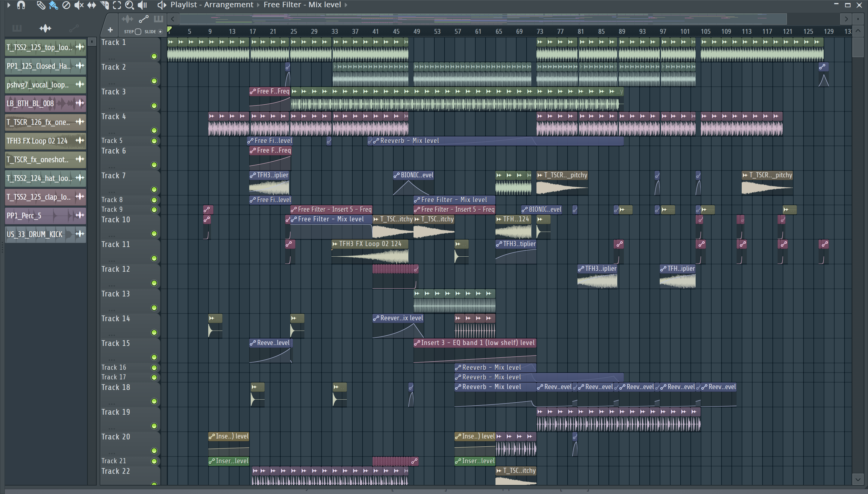The image size is (868, 494).
Task: Select T_TSS2_125_top_loo.. in picker
Action: click(x=46, y=47)
